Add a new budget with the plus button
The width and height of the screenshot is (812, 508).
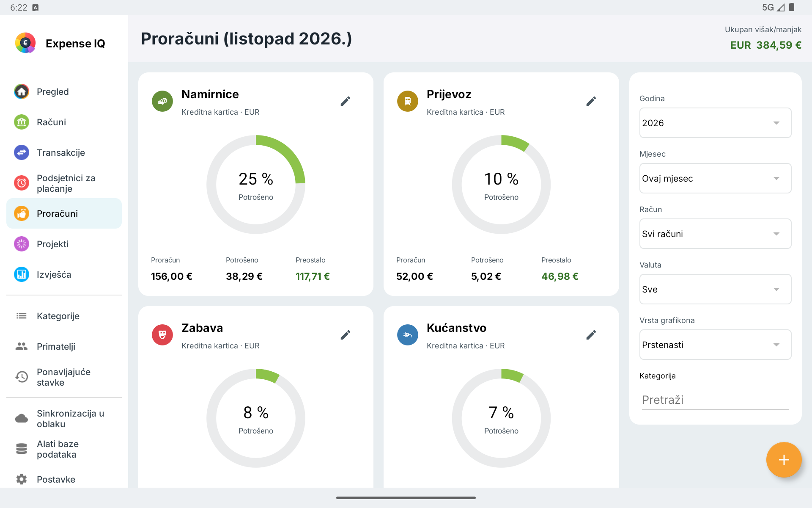point(784,460)
